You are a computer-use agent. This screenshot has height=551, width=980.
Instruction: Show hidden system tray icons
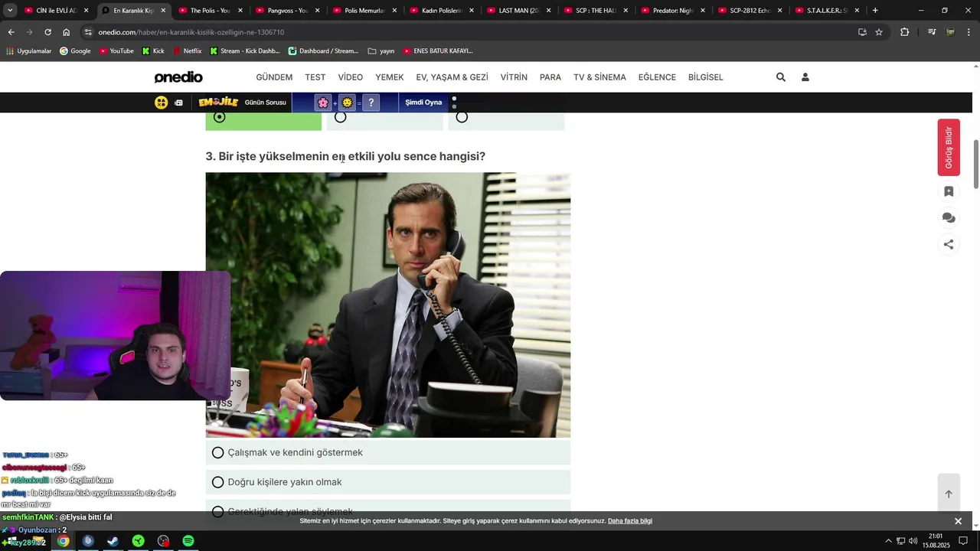[888, 541]
